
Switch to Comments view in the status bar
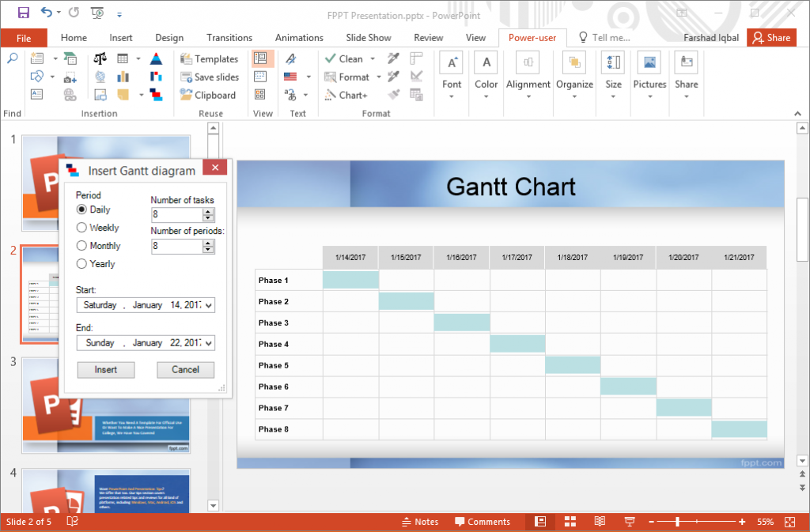[483, 522]
